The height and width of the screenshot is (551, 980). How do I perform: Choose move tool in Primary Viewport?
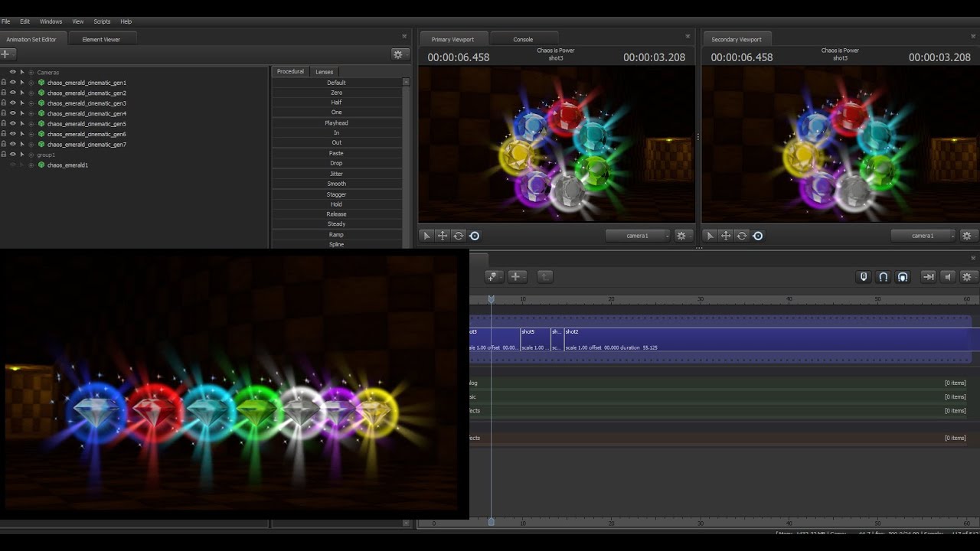pos(443,236)
